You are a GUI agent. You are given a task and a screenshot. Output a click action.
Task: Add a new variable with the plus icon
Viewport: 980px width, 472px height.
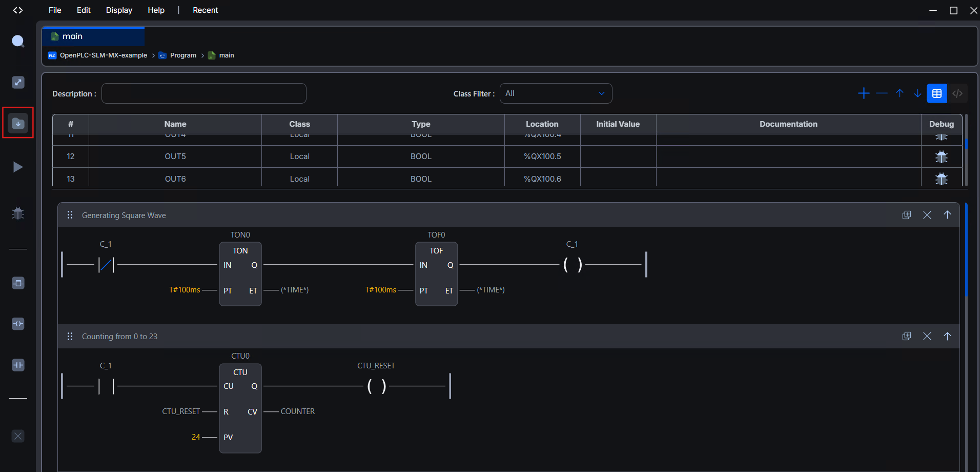pyautogui.click(x=864, y=93)
